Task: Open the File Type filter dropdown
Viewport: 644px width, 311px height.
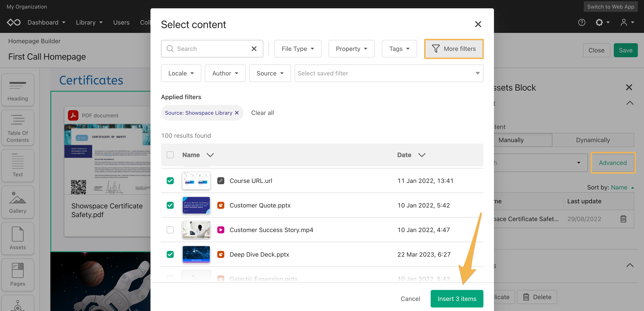Action: click(x=297, y=48)
